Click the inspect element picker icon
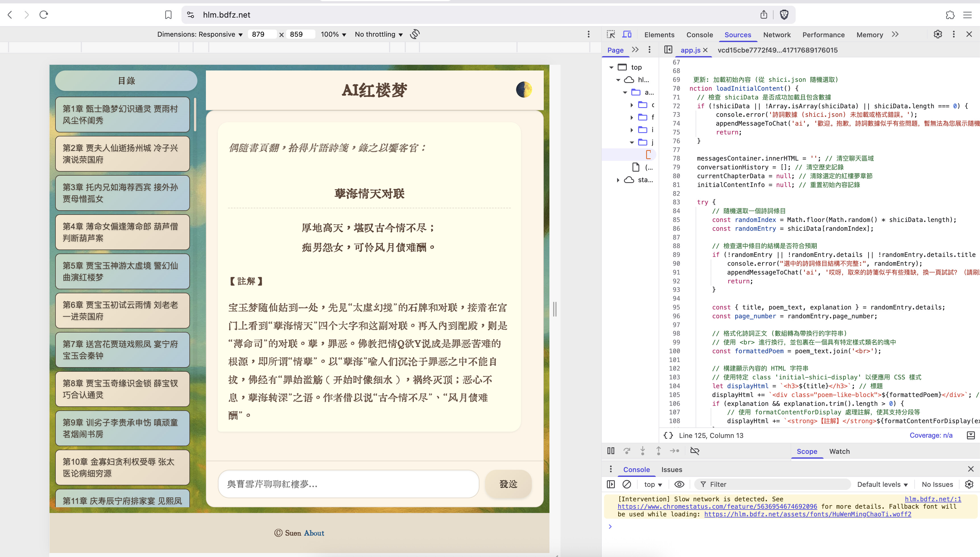The image size is (980, 557). 611,34
